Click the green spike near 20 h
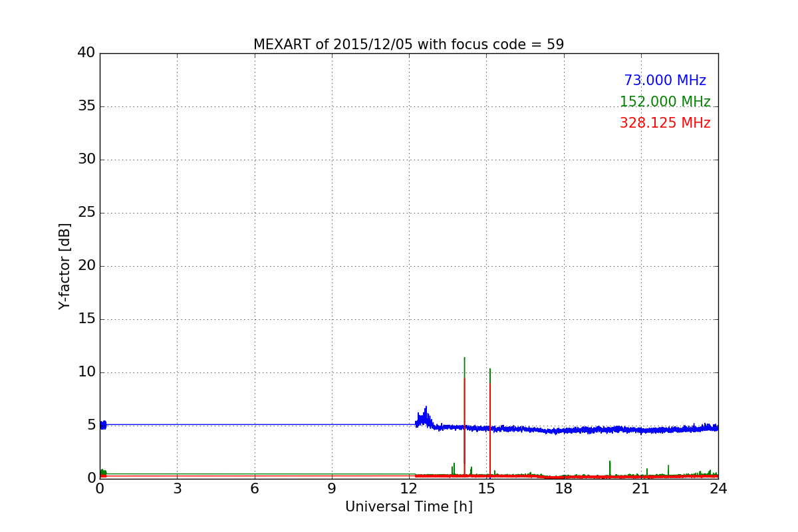798x532 pixels. (x=609, y=468)
